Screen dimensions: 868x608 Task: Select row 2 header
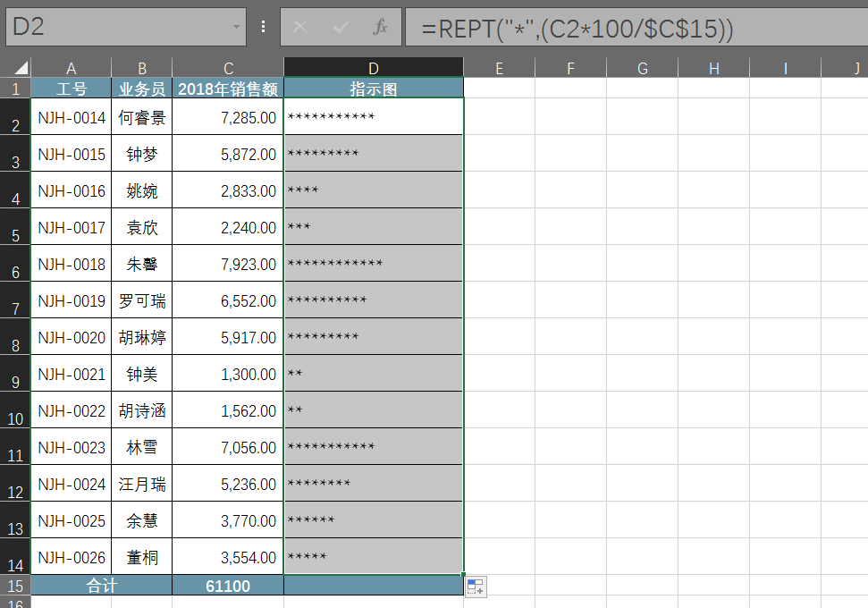pos(15,117)
